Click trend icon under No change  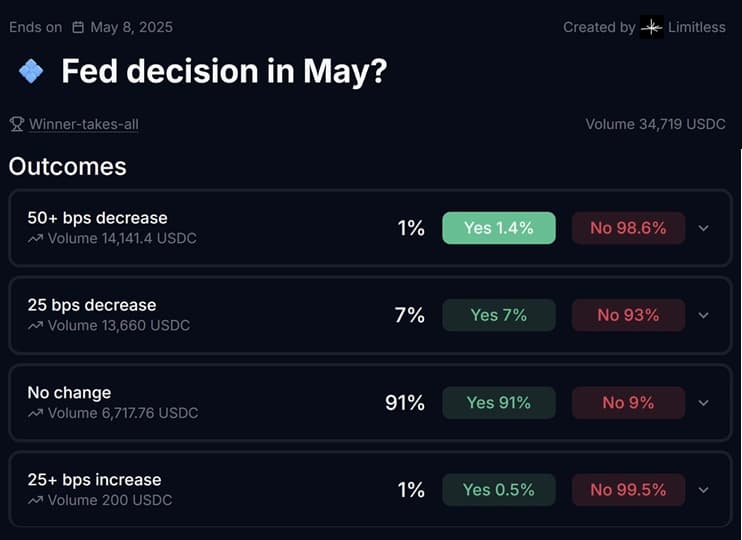coord(35,413)
